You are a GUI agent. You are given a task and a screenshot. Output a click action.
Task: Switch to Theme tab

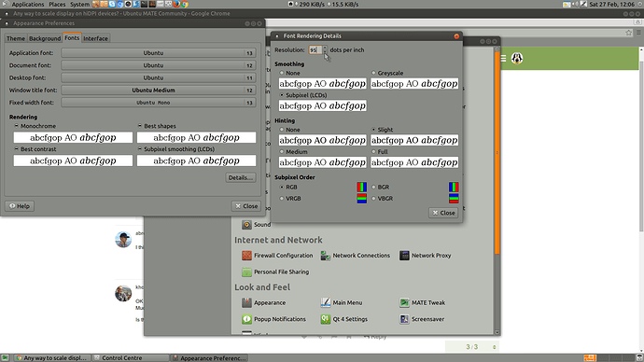pos(16,38)
